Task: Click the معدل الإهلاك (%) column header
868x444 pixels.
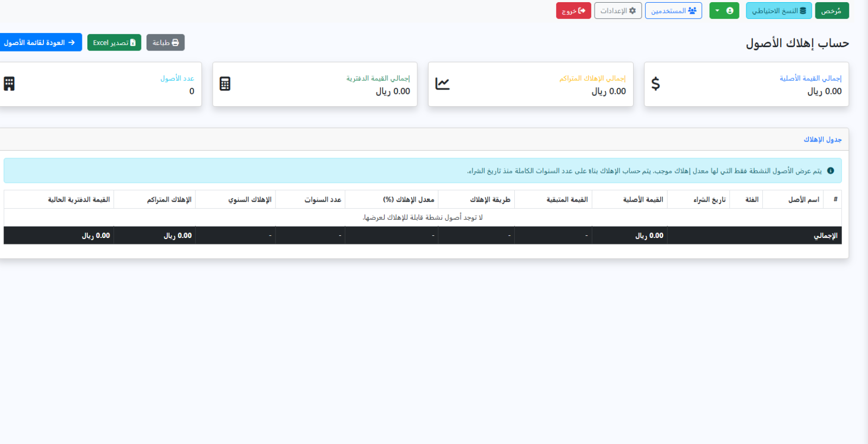Action: click(409, 200)
